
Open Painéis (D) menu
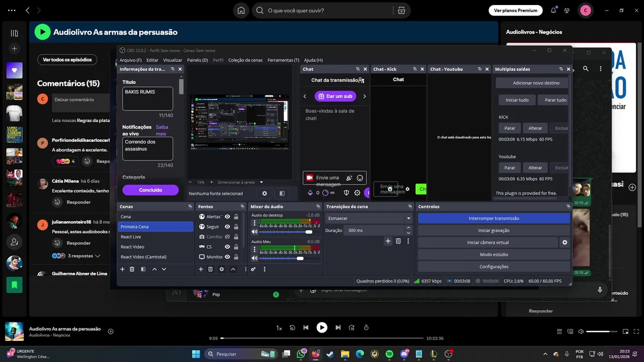[197, 60]
